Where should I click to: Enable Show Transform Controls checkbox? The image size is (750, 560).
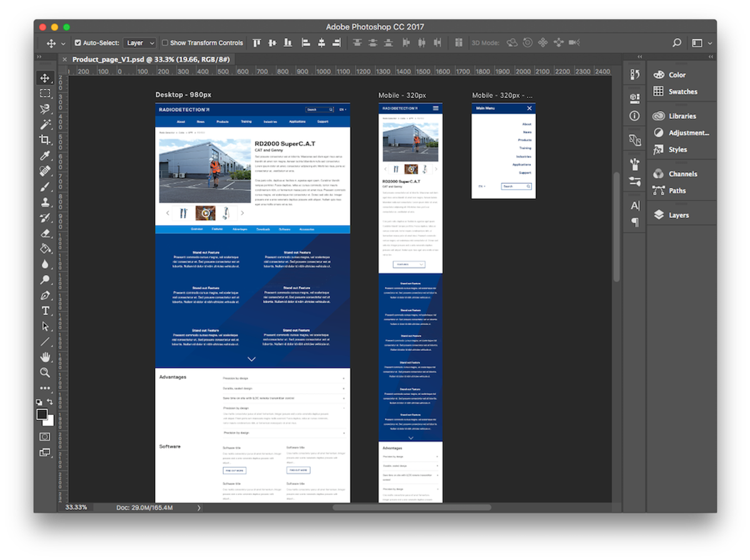click(x=165, y=43)
